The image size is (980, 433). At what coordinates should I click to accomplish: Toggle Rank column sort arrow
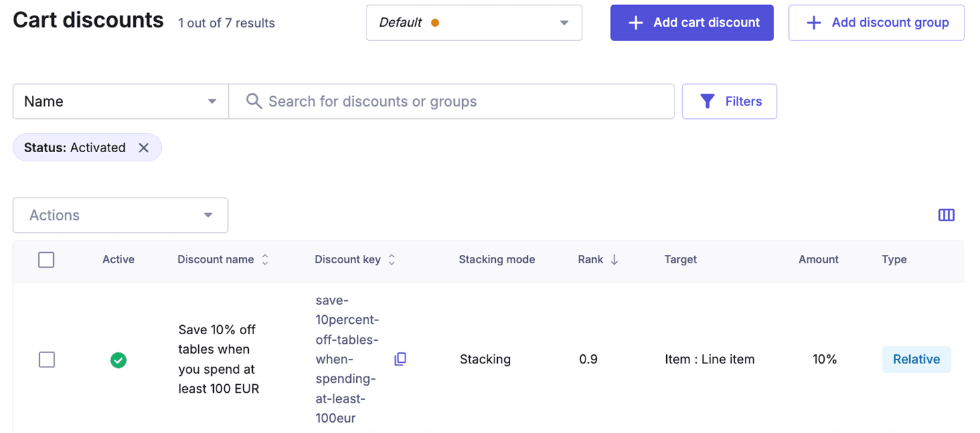[x=614, y=259]
